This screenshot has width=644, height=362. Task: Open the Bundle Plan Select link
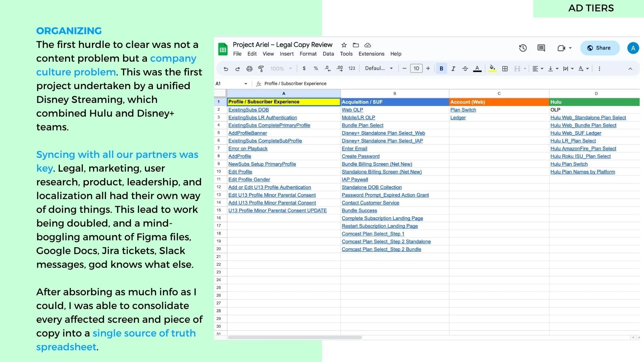pyautogui.click(x=362, y=125)
